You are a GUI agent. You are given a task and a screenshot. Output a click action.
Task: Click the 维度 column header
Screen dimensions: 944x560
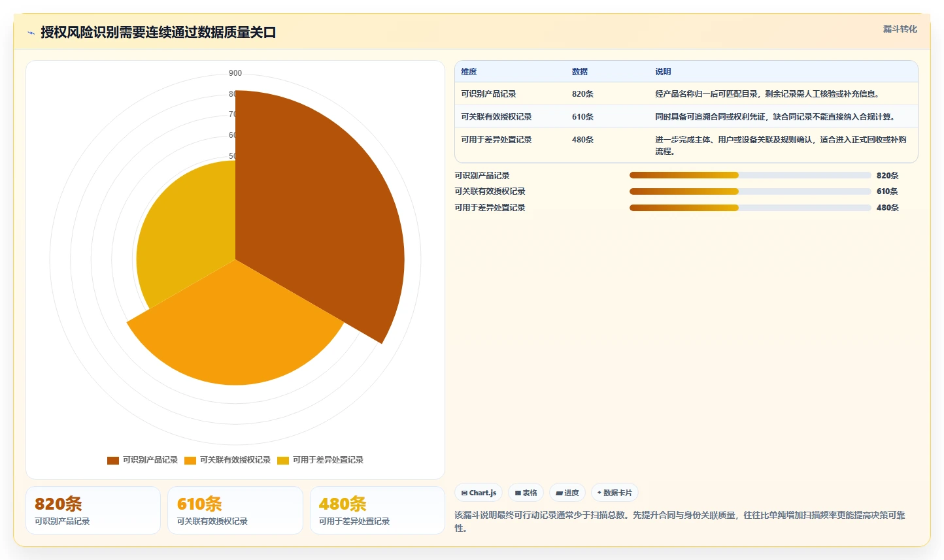pos(469,72)
